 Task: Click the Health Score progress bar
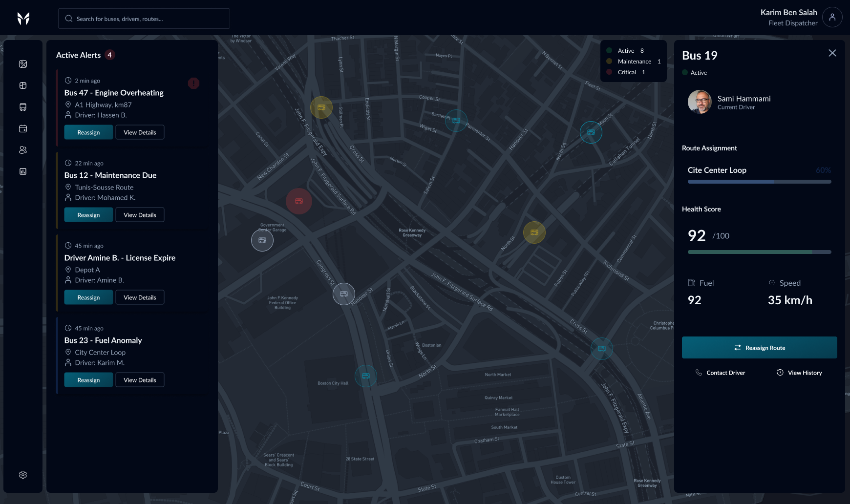point(760,252)
